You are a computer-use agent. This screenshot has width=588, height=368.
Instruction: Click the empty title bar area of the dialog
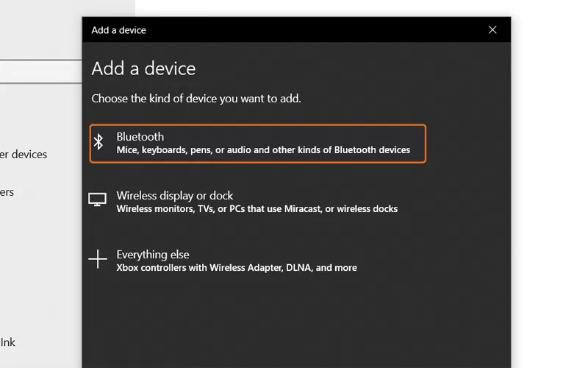click(x=309, y=30)
